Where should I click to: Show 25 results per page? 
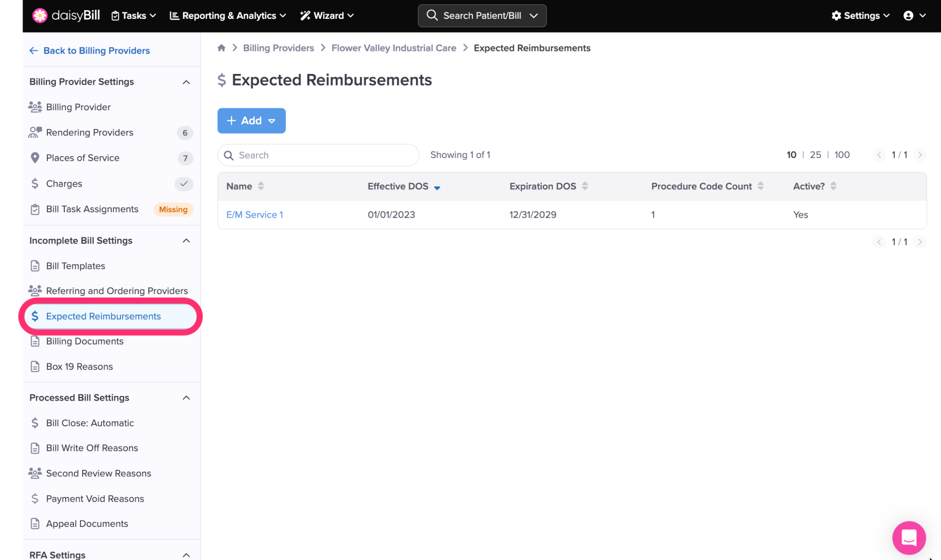815,155
